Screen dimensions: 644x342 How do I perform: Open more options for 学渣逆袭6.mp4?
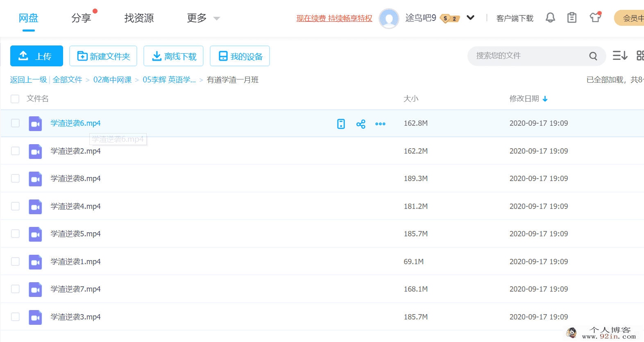[380, 124]
